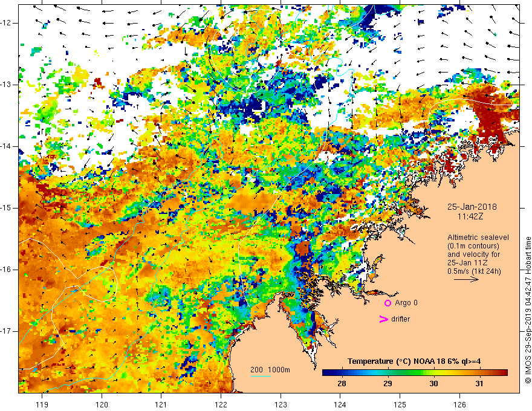Click the color bar tick label 29
The image size is (532, 411).
point(388,384)
